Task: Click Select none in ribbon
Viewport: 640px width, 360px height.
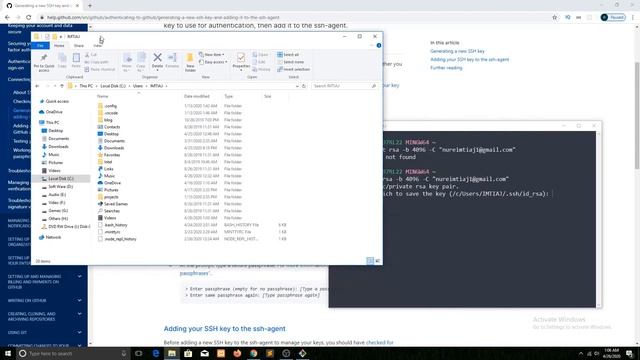Action: point(290,62)
